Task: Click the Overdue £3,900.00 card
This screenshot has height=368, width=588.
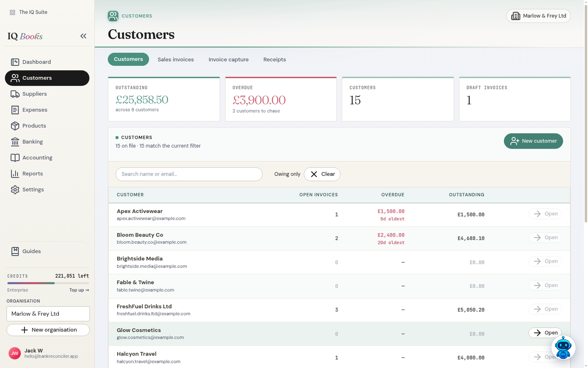Action: 281,99
